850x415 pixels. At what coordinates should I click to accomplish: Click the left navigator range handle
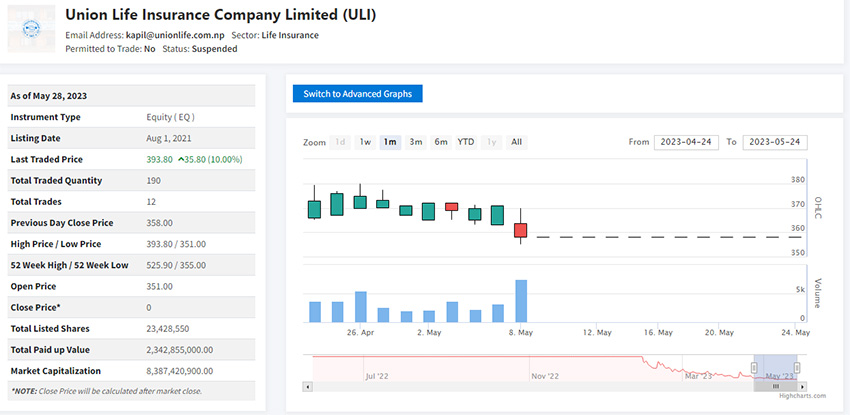(x=754, y=368)
